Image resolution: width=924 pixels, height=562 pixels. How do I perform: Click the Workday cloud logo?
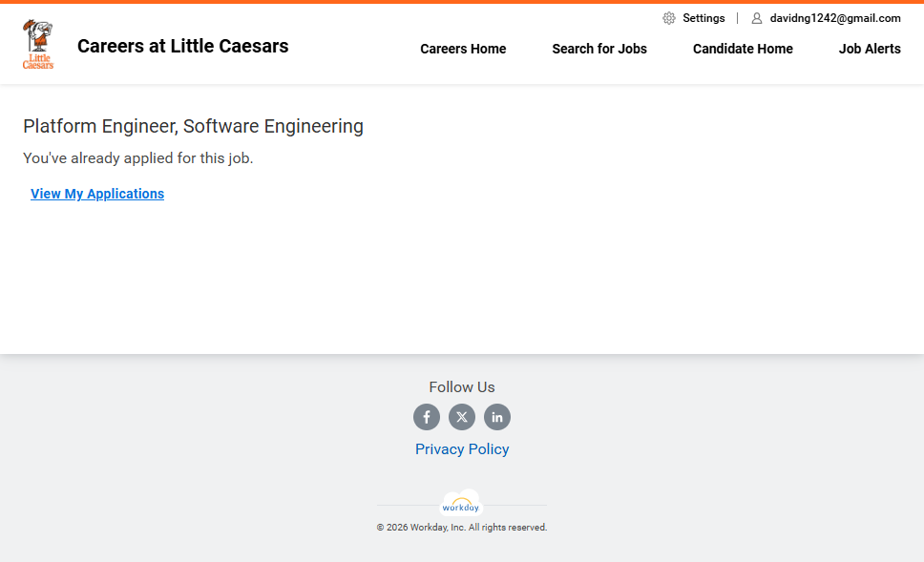(461, 505)
